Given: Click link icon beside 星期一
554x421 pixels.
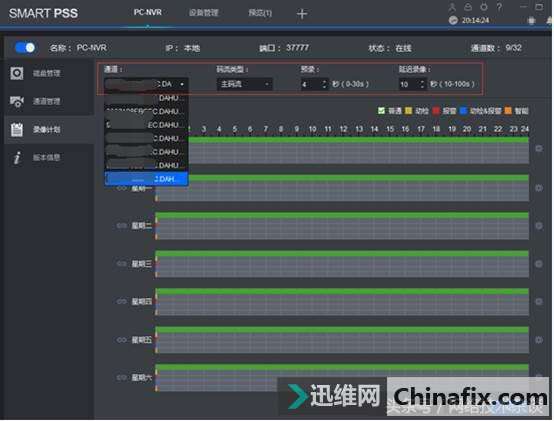Looking at the screenshot, I should coord(122,188).
